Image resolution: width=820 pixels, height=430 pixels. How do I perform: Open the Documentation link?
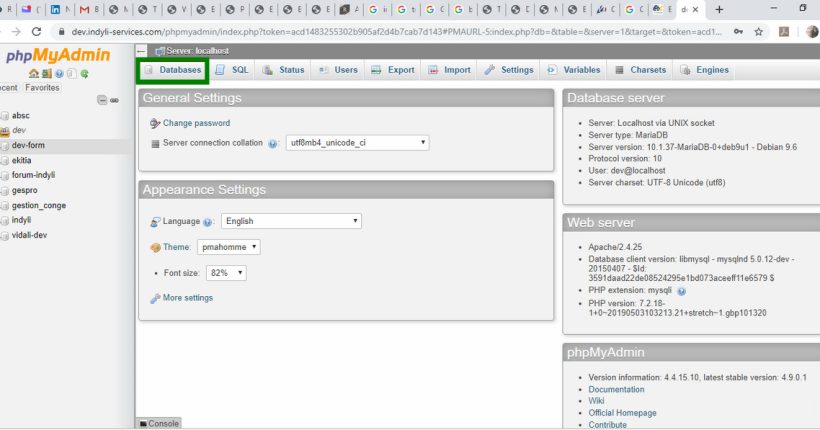tap(616, 389)
